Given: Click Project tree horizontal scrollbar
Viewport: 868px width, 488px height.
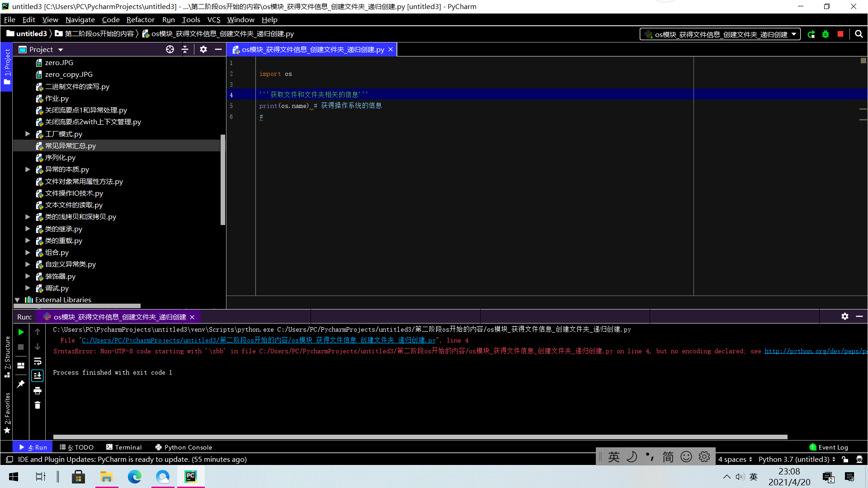Looking at the screenshot, I should pos(78,306).
